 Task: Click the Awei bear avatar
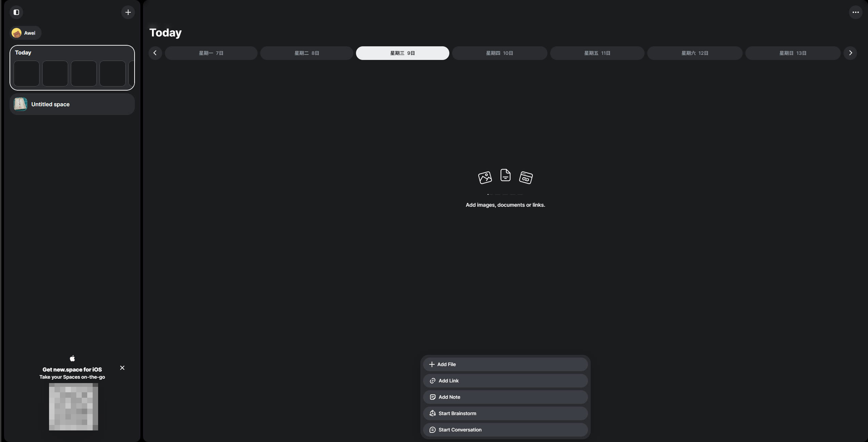pos(16,33)
